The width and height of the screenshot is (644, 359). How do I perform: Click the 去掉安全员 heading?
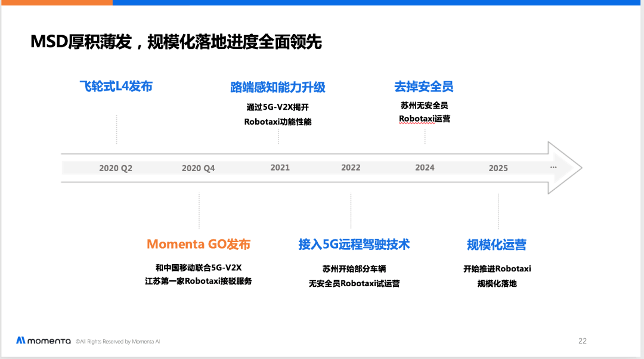point(424,86)
